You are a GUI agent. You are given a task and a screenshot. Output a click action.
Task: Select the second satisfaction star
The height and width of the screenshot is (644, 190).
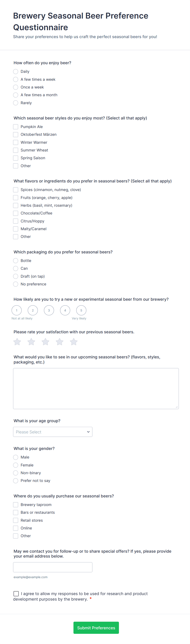point(31,342)
